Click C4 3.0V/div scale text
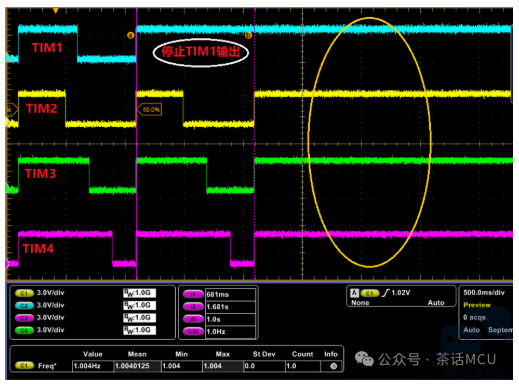The image size is (519, 389). [50, 330]
